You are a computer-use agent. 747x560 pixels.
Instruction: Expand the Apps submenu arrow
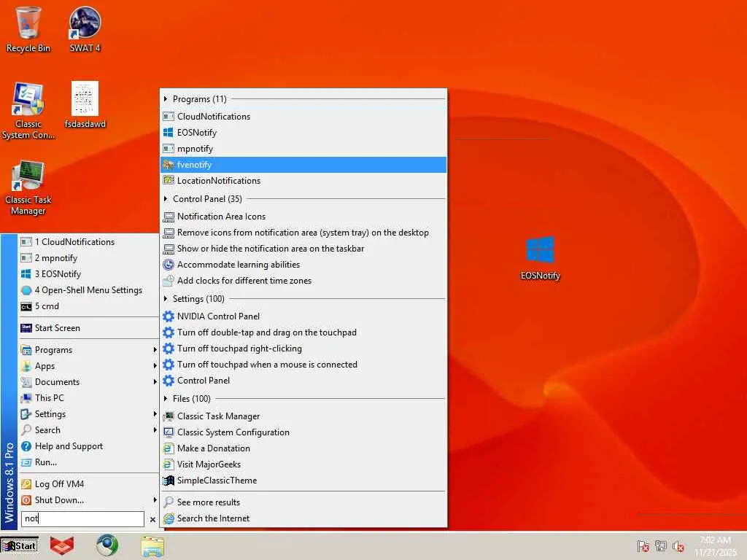155,366
